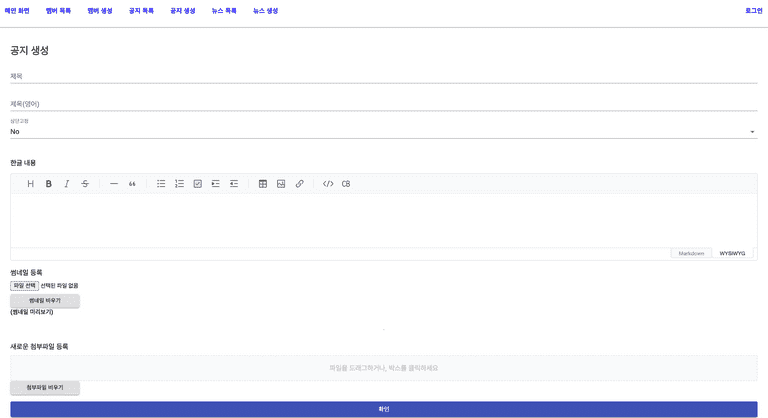Apply italic formatting in the editor
Viewport: 768px width, 418px height.
(66, 184)
